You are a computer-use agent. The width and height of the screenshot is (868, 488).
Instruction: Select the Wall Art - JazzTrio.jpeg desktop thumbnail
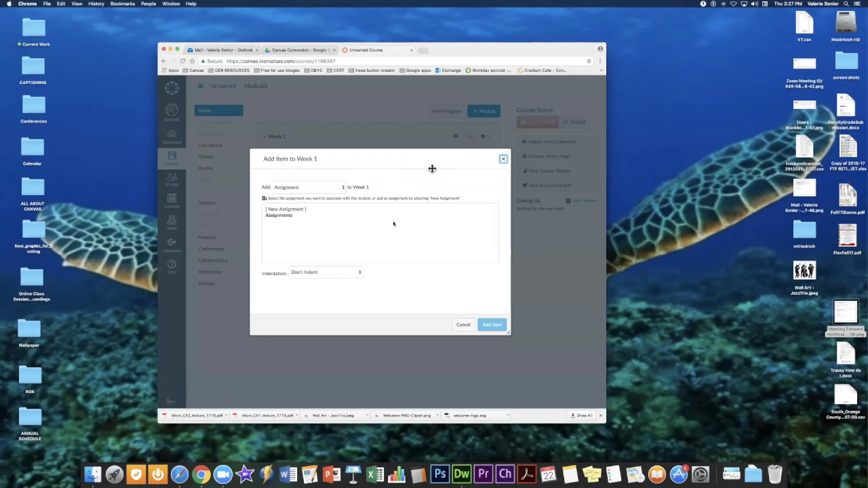pyautogui.click(x=804, y=271)
